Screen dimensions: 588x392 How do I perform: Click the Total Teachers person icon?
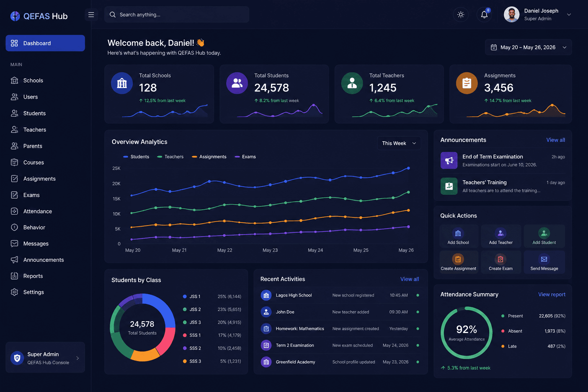point(352,83)
